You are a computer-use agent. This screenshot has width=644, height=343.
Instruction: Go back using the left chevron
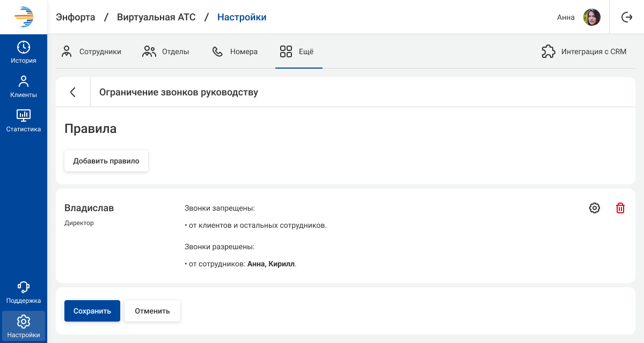(x=73, y=92)
